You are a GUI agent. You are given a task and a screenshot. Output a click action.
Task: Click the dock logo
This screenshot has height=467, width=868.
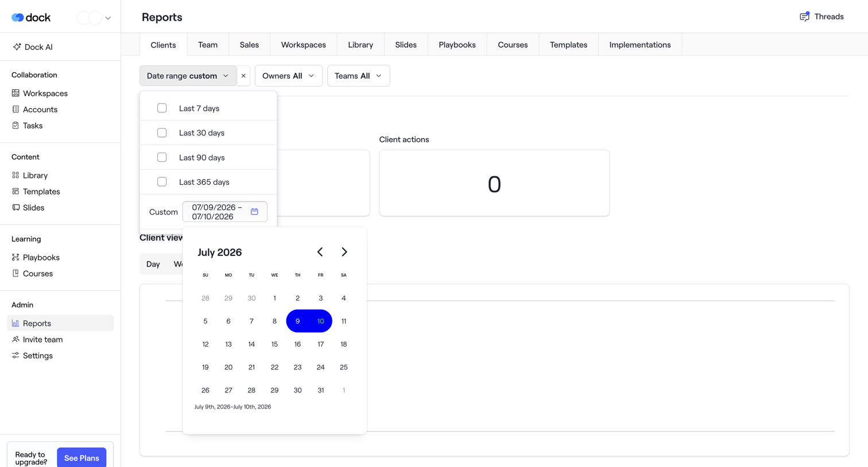tap(31, 18)
